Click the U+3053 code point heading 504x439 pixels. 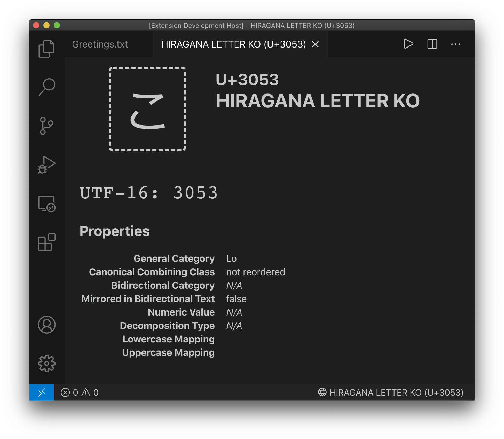click(247, 80)
